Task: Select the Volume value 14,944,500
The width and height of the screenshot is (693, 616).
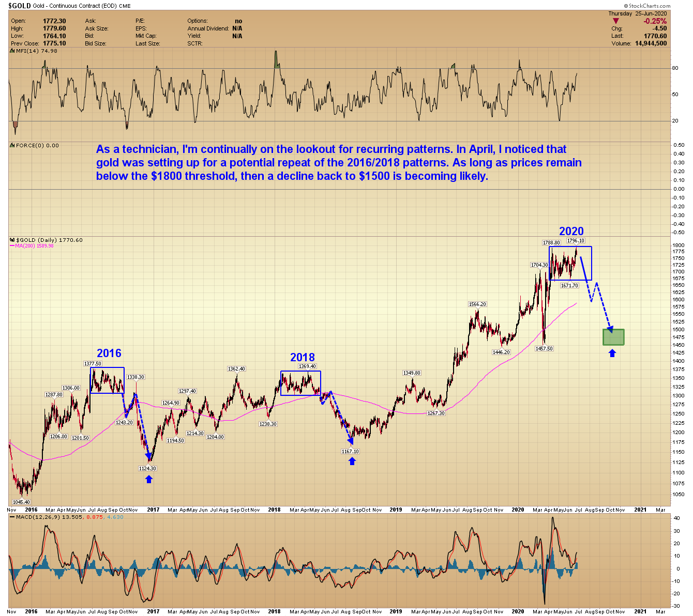Action: 650,43
